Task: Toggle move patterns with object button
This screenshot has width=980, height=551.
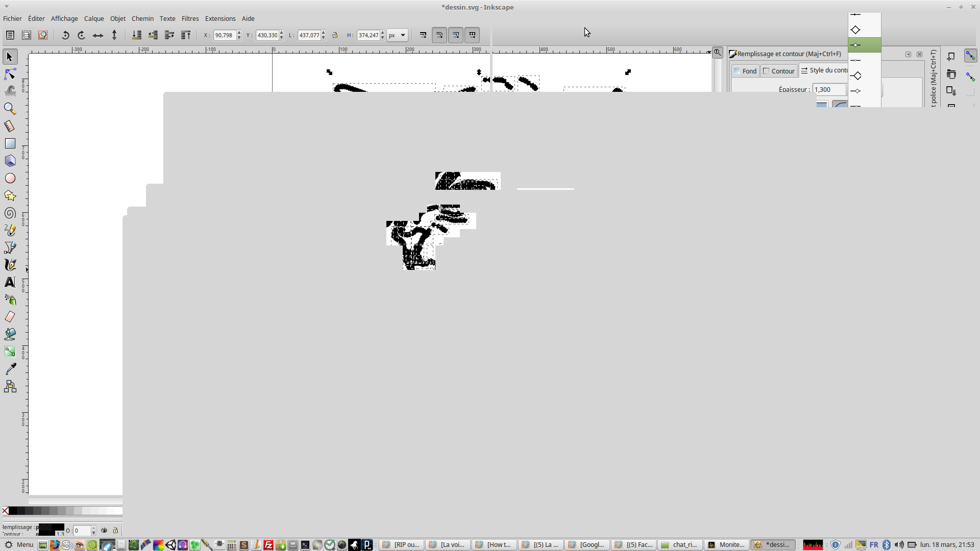Action: [472, 35]
